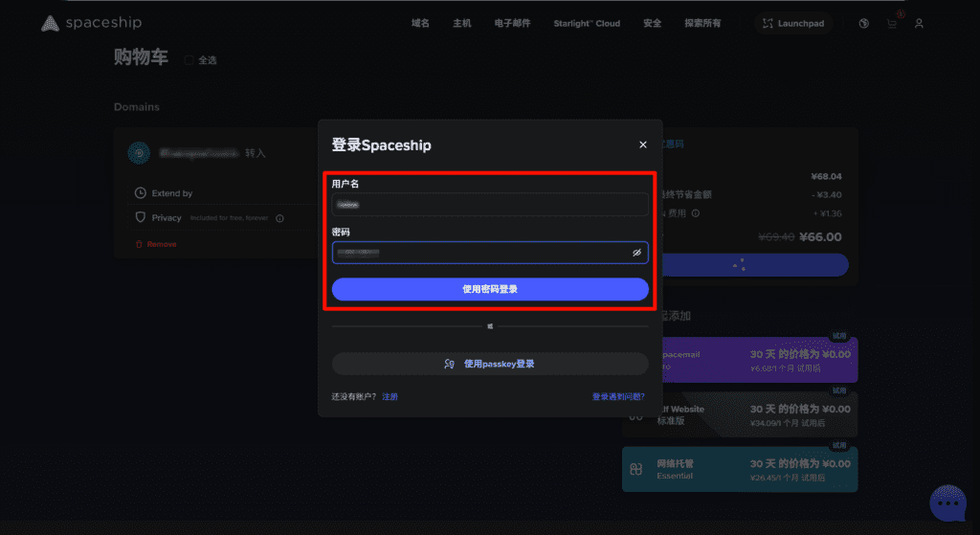This screenshot has height=535, width=980.
Task: Click the ¥68.04 subtotal amount
Action: [826, 176]
